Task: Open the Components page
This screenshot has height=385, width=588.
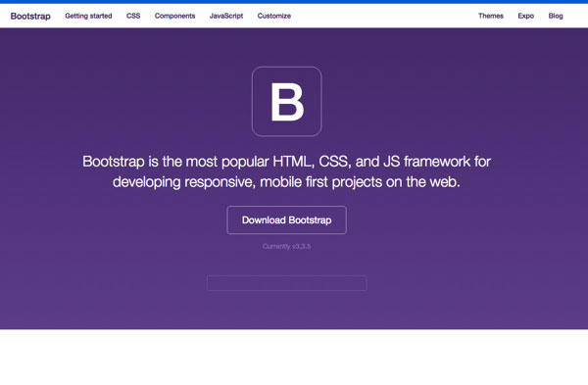Action: [174, 16]
